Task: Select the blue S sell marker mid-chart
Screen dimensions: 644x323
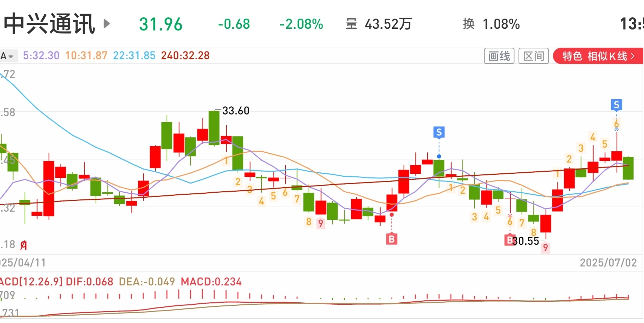Action: pyautogui.click(x=439, y=132)
